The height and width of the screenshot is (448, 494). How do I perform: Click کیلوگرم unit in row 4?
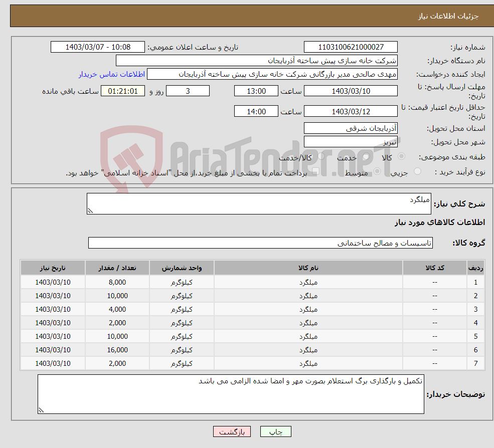182,323
